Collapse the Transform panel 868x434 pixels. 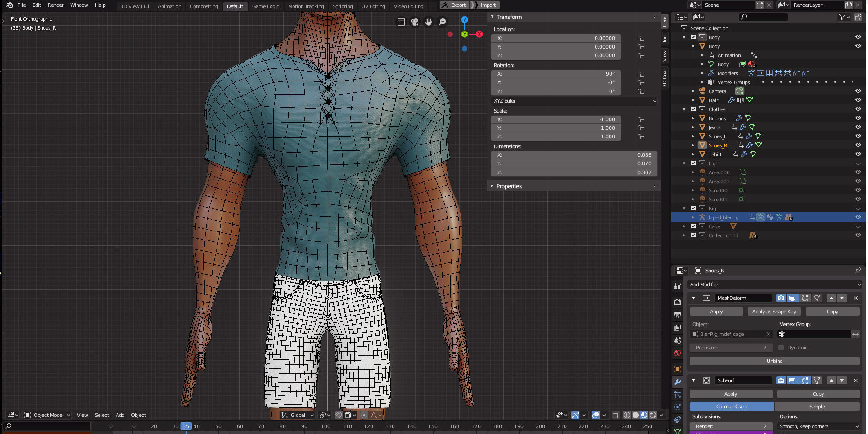[x=492, y=17]
